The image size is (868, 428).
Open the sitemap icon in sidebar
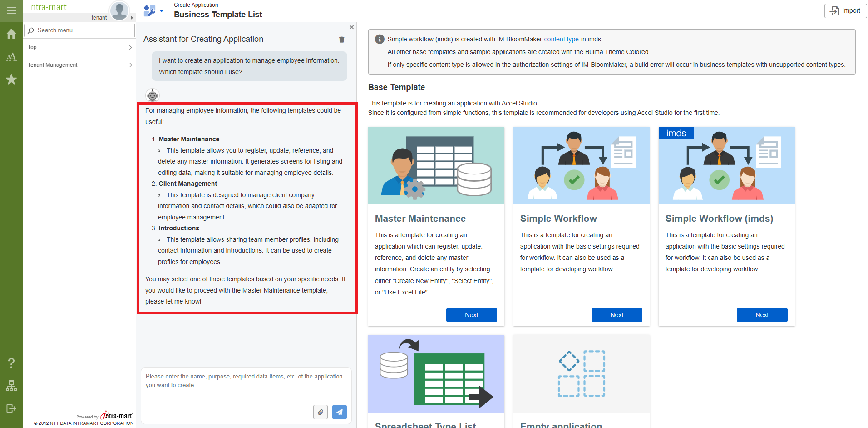point(11,386)
